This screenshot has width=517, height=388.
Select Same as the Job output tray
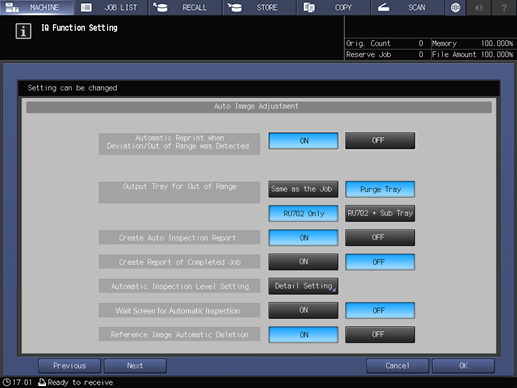(x=303, y=189)
